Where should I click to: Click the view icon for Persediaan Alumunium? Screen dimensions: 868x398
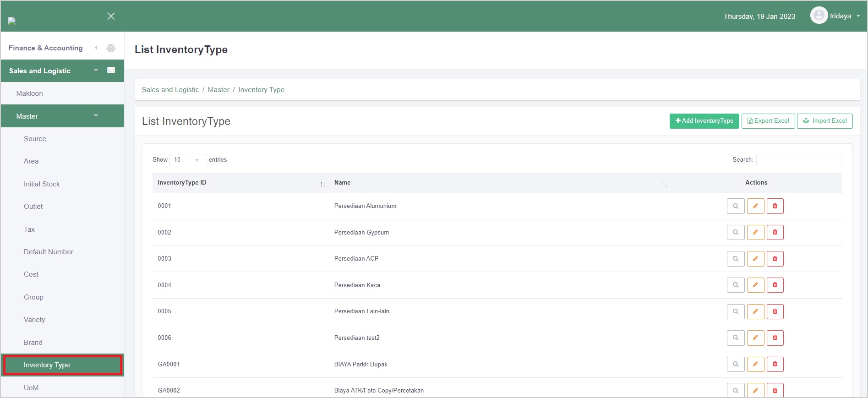pyautogui.click(x=735, y=206)
